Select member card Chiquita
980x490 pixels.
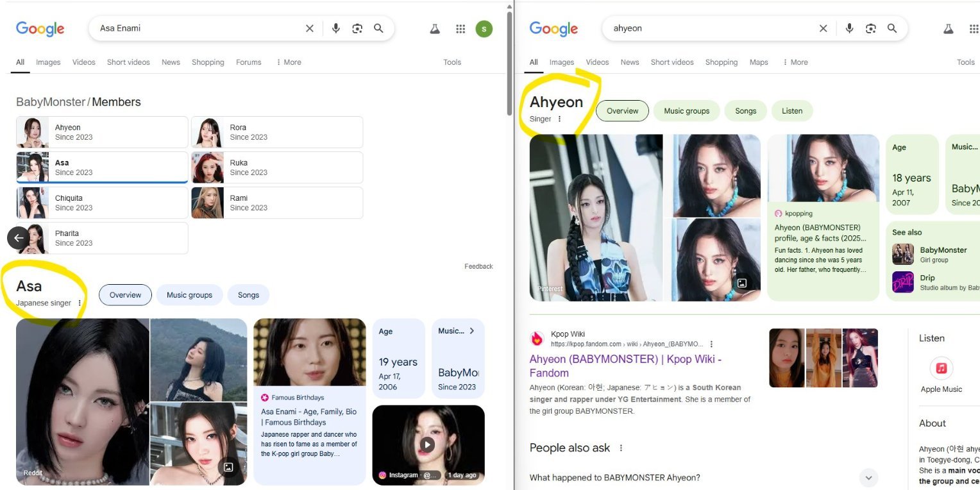click(102, 203)
